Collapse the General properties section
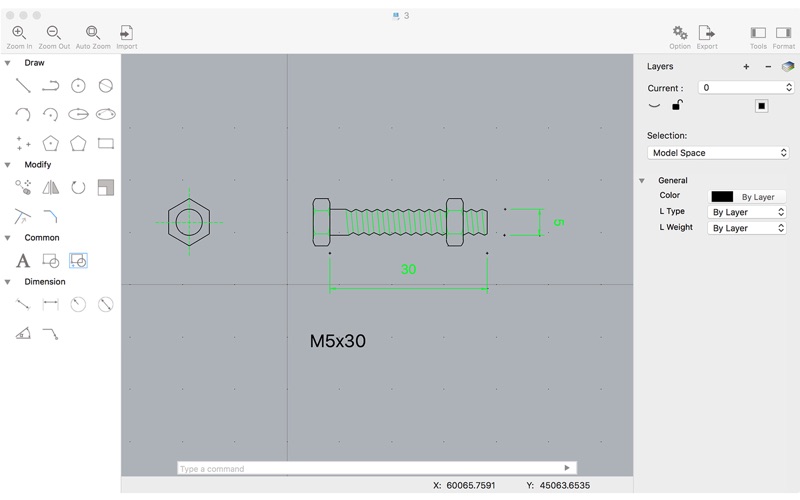Screen dimensions: 800x500 point(642,181)
